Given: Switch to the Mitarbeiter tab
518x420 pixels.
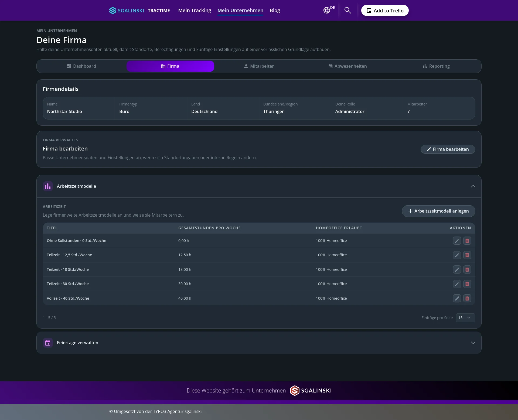Looking at the screenshot, I should (259, 66).
